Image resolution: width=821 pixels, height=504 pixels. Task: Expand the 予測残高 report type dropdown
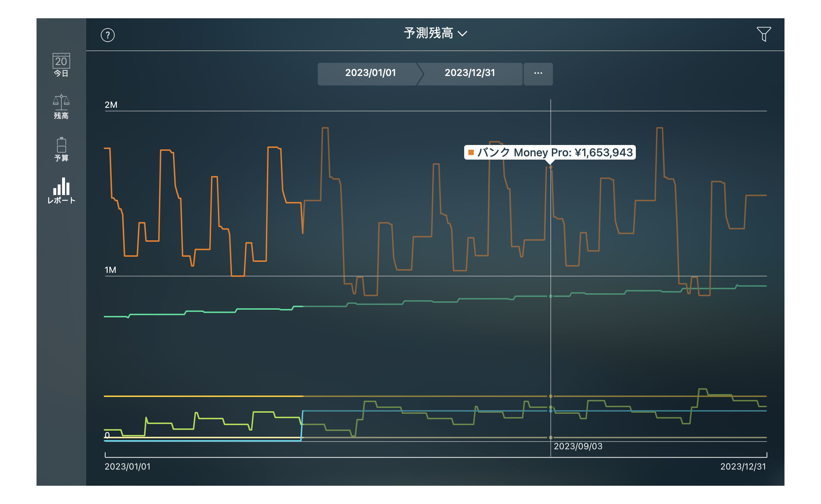435,33
